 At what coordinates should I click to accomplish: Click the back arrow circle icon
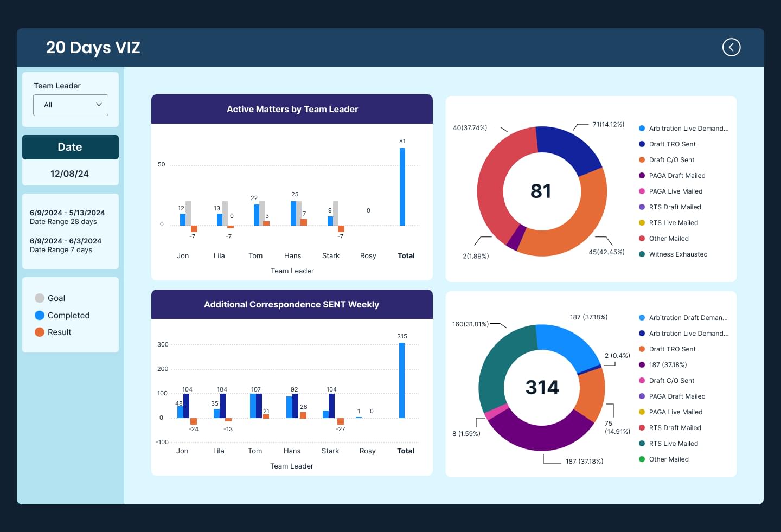(731, 47)
